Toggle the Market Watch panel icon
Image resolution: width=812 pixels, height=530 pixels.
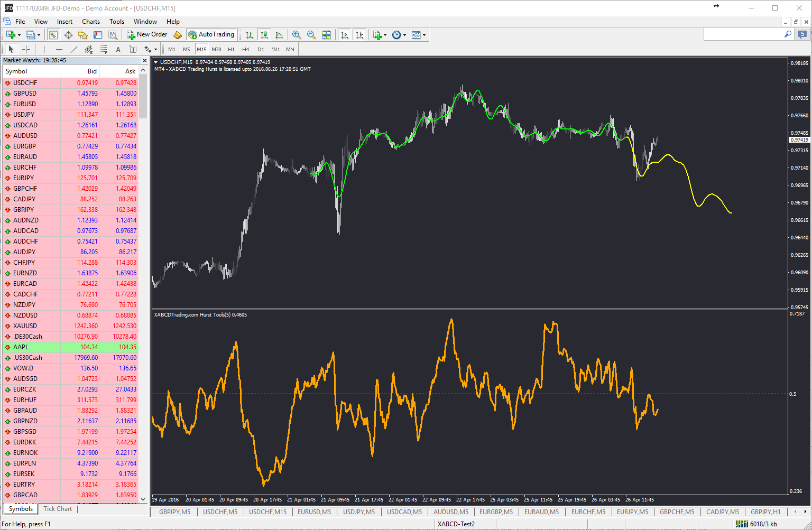point(53,35)
